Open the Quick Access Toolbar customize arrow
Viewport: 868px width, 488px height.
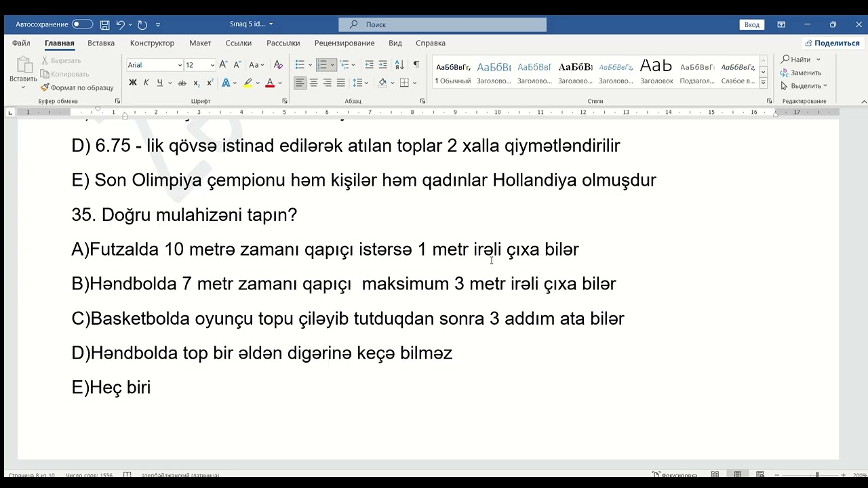coord(158,24)
